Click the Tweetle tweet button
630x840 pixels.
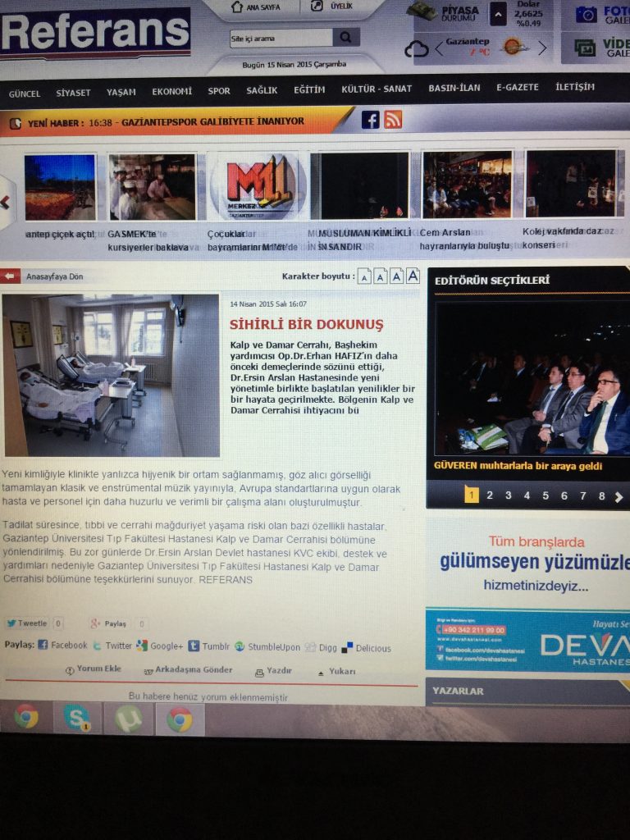pyautogui.click(x=27, y=623)
